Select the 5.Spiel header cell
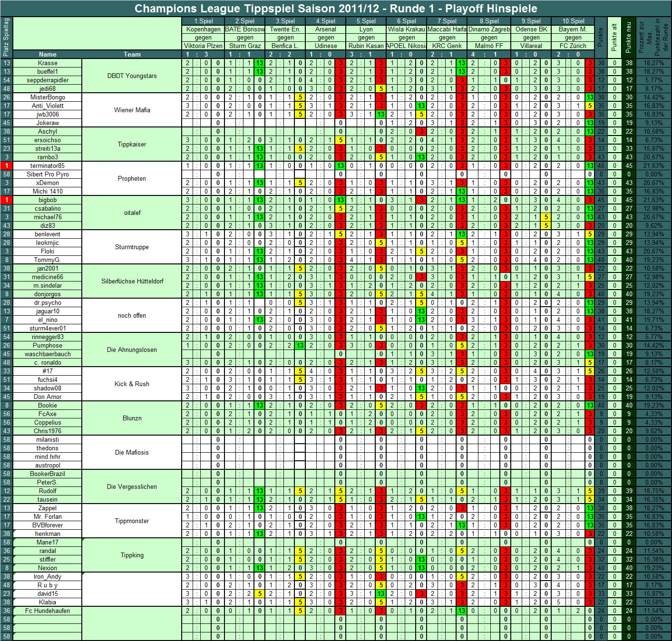 click(x=366, y=21)
